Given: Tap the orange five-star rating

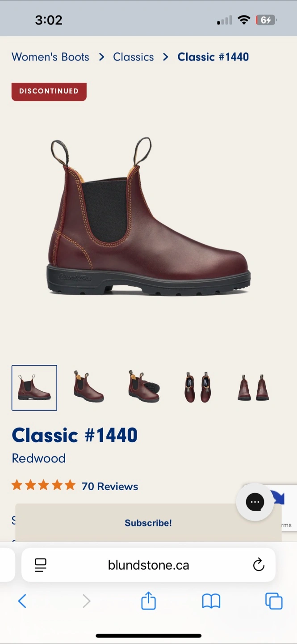Looking at the screenshot, I should [43, 485].
